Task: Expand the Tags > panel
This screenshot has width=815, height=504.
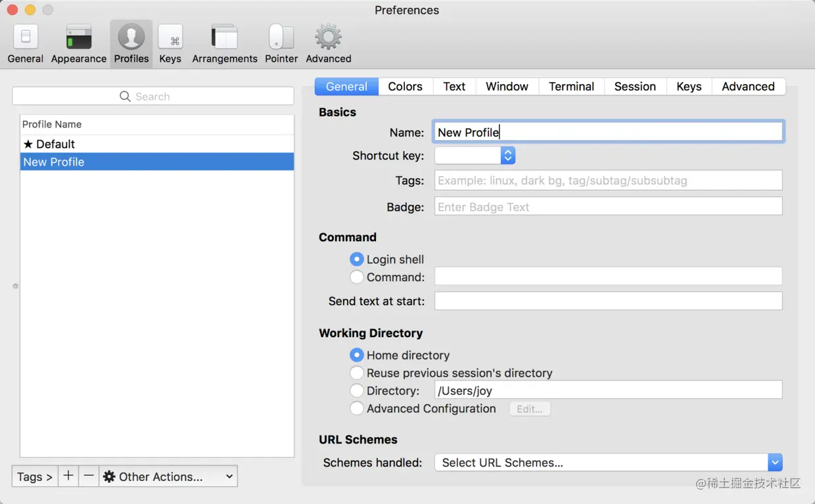Action: pos(35,476)
